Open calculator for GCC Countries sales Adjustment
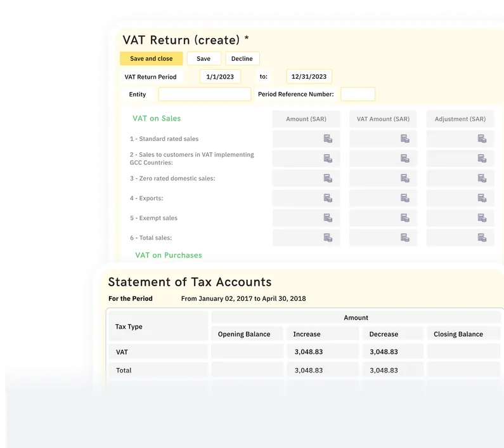 482,159
